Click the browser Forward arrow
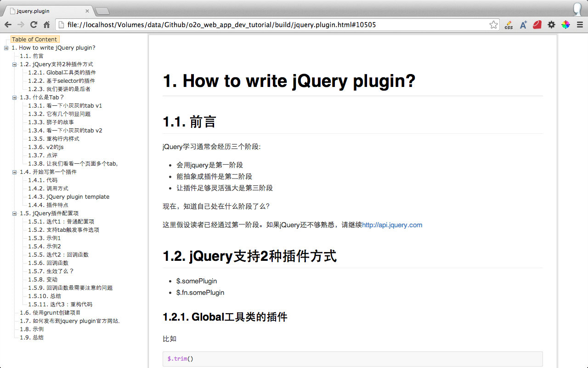The height and width of the screenshot is (368, 588). pos(21,25)
